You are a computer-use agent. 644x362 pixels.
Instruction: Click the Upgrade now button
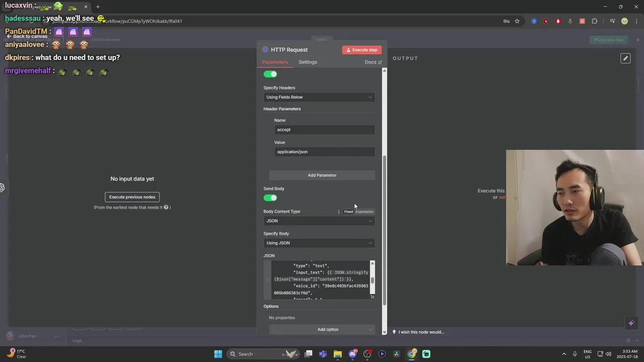point(609,40)
